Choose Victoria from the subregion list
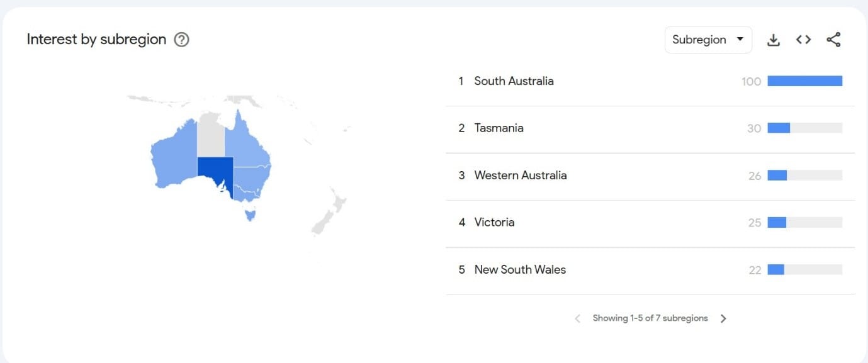 coord(650,223)
